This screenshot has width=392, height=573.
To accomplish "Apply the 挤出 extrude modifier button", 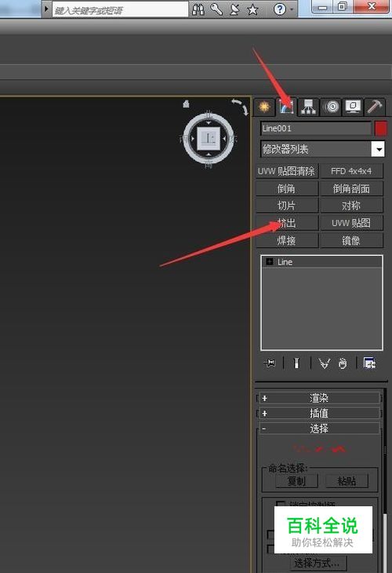I will click(x=286, y=223).
